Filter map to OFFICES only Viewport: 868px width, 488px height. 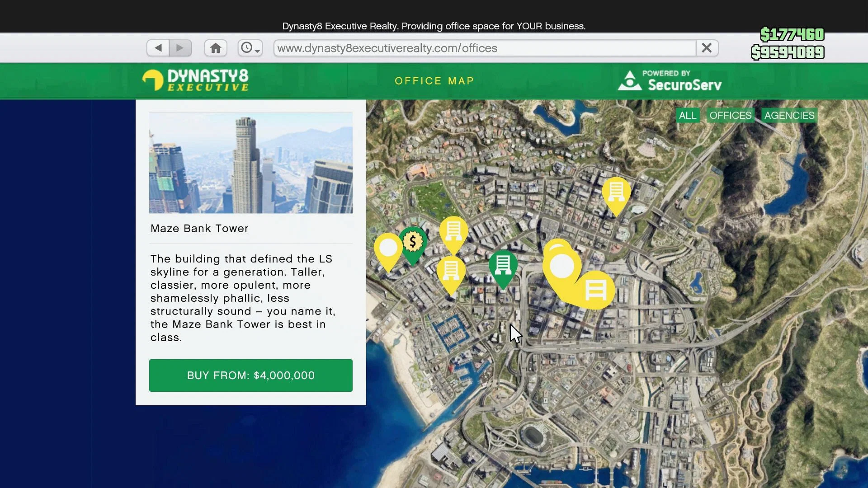(730, 115)
